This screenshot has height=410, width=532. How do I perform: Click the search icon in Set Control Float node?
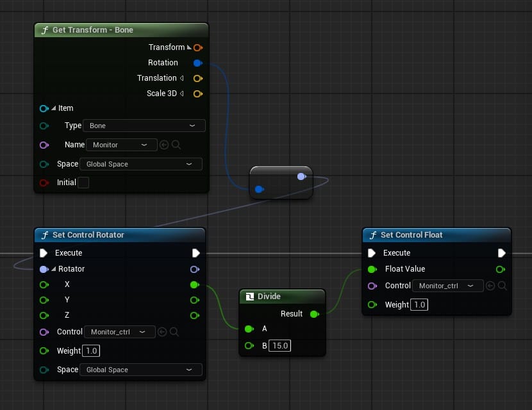503,286
